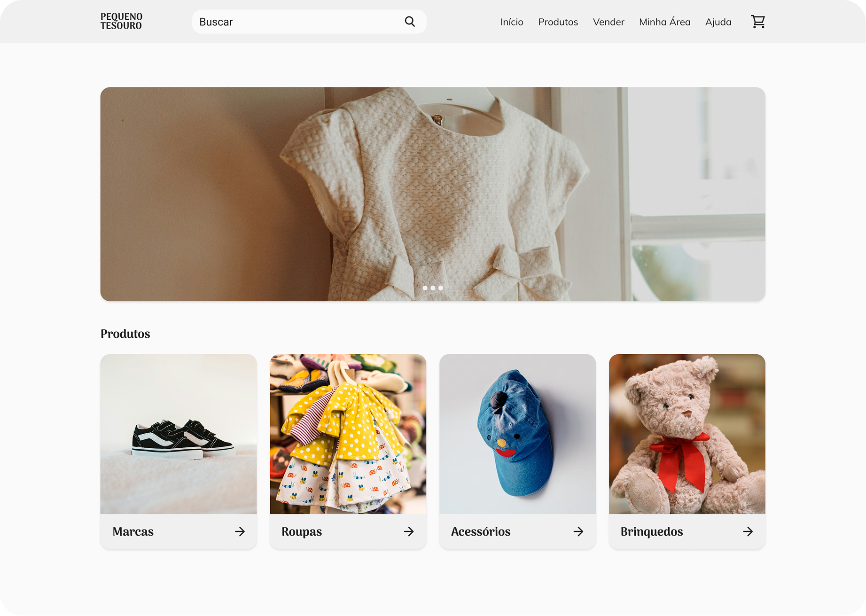The image size is (866, 616).
Task: Open the Vender page
Action: pos(609,22)
